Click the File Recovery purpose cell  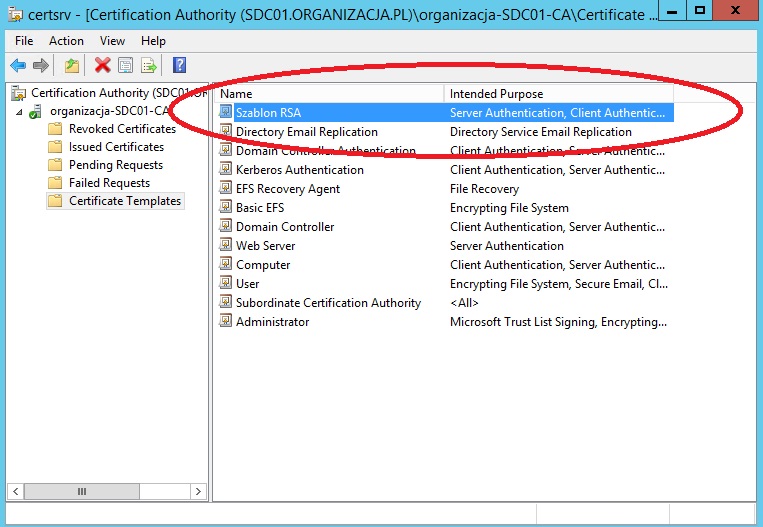(x=485, y=188)
